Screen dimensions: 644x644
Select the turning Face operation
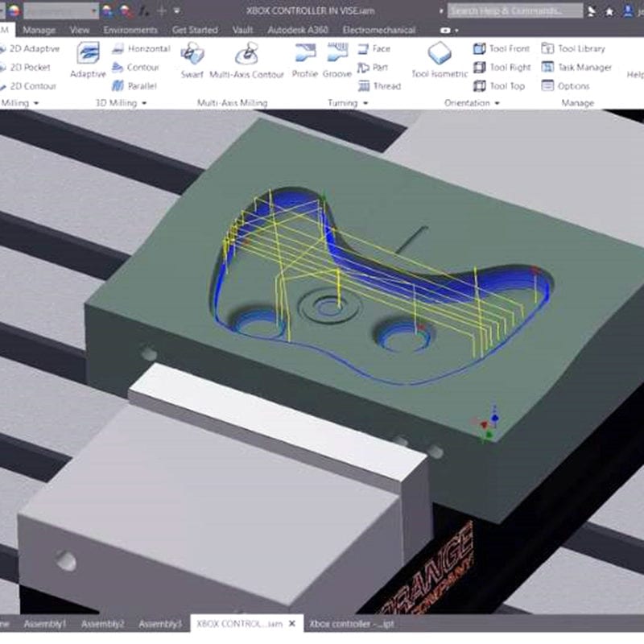tap(374, 48)
